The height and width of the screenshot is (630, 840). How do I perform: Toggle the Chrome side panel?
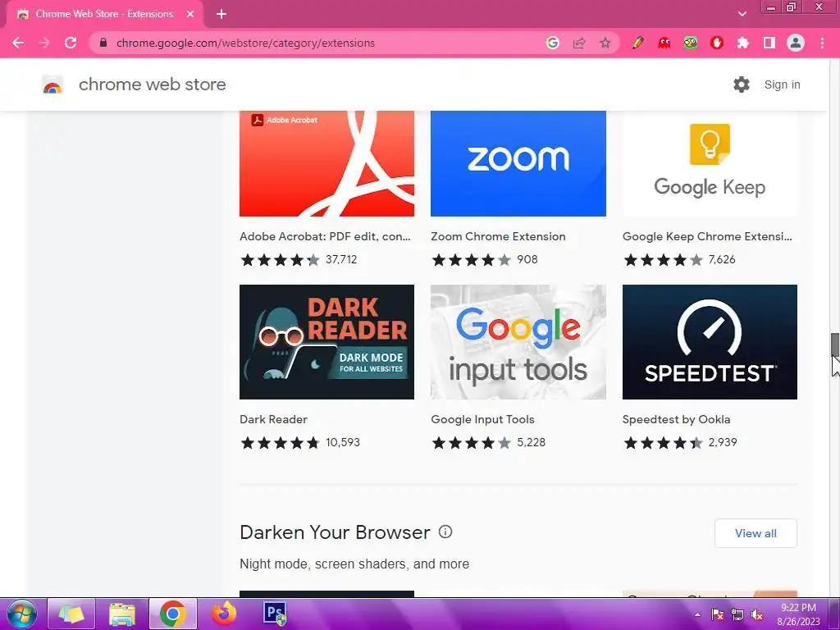click(769, 43)
